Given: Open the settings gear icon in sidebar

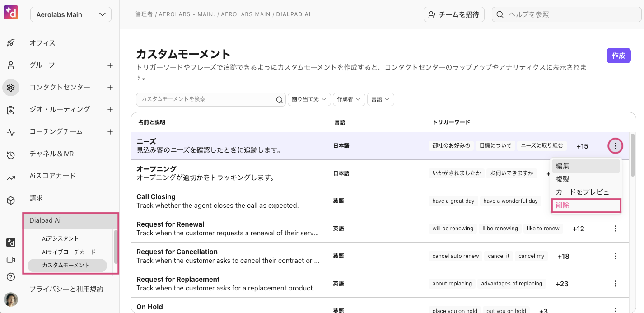Looking at the screenshot, I should pyautogui.click(x=11, y=88).
